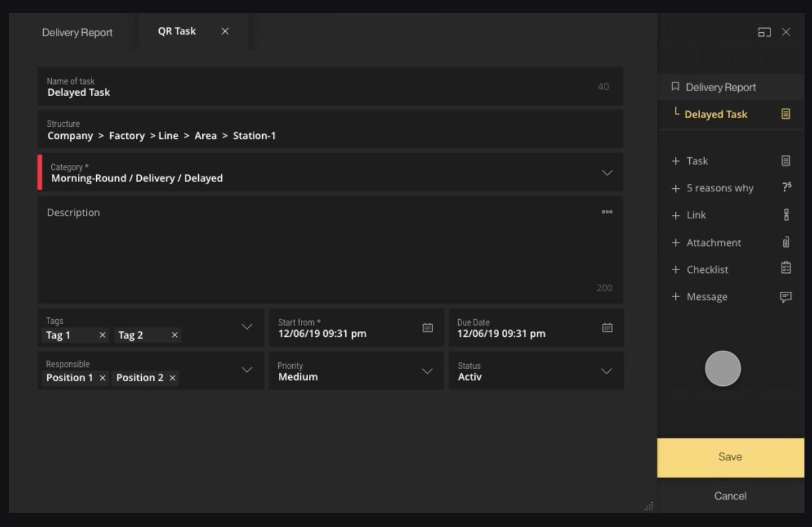This screenshot has width=812, height=527.
Task: Open the Due Date calendar icon
Action: coord(607,328)
